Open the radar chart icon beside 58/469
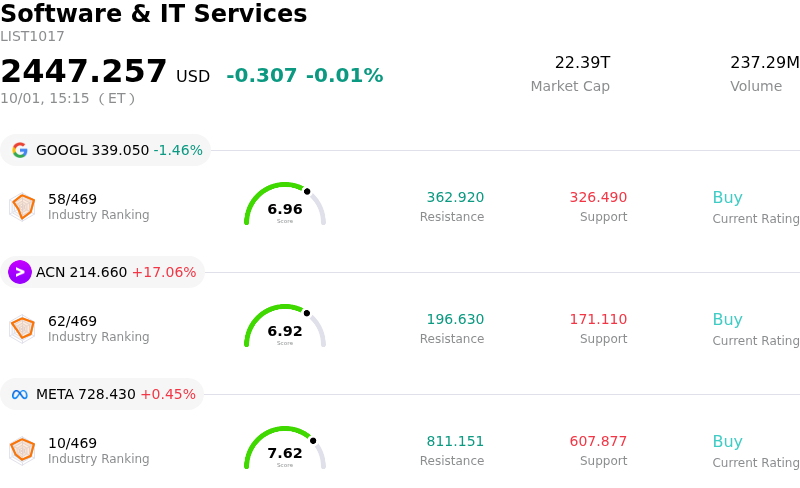800x488 pixels. (x=22, y=207)
